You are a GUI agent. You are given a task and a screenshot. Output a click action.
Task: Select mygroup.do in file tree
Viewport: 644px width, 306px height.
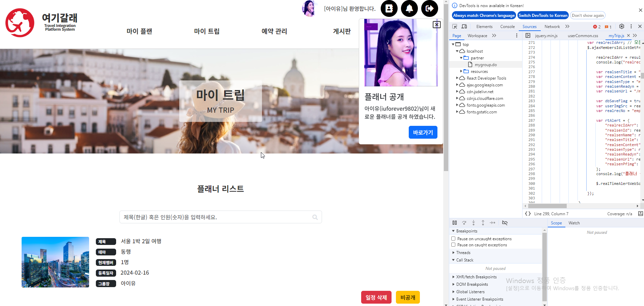click(485, 65)
